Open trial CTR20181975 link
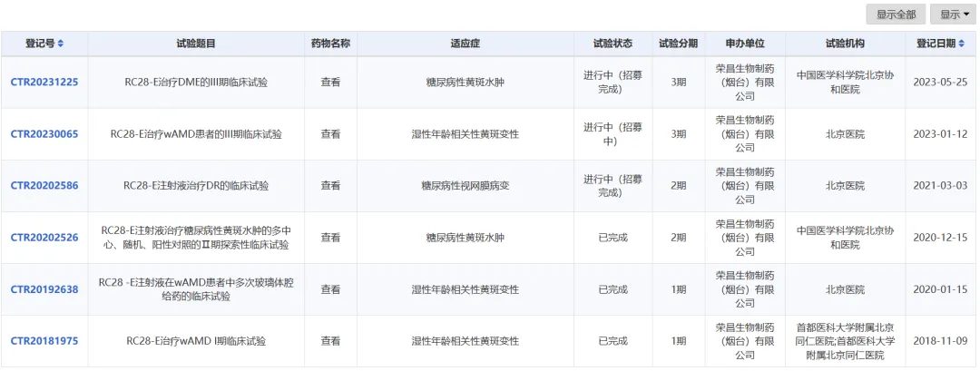The height and width of the screenshot is (371, 980). tap(44, 341)
